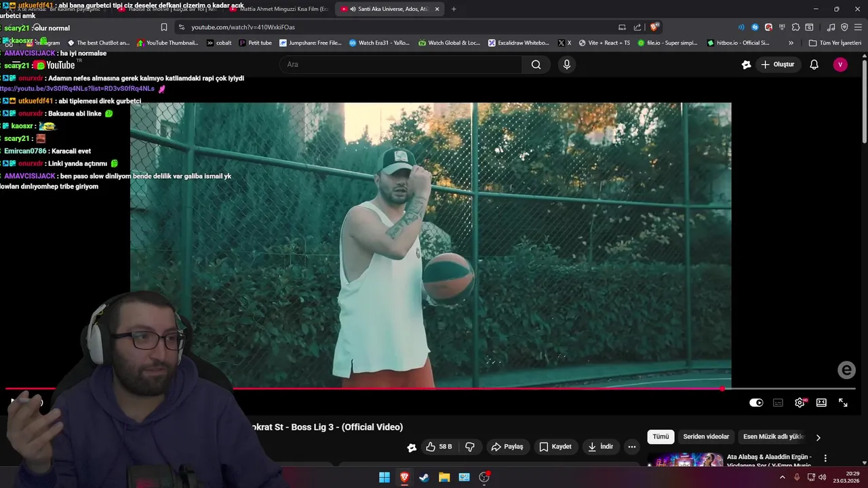
Task: Open the cobalt bookmark
Action: (219, 43)
